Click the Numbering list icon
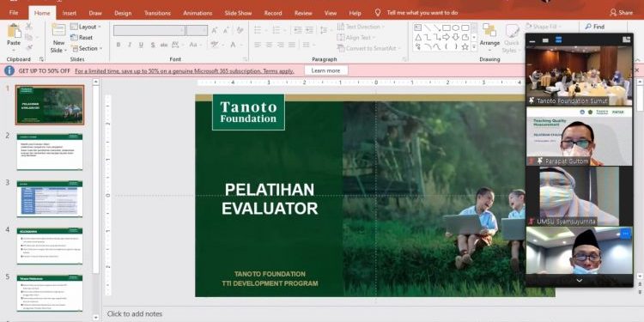The height and width of the screenshot is (322, 644). tap(276, 30)
